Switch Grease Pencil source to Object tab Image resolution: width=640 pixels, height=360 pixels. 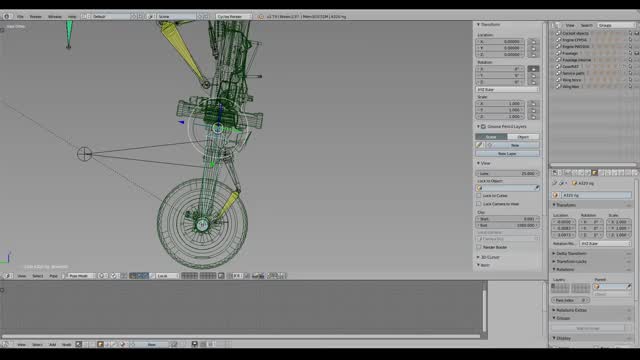pyautogui.click(x=523, y=137)
